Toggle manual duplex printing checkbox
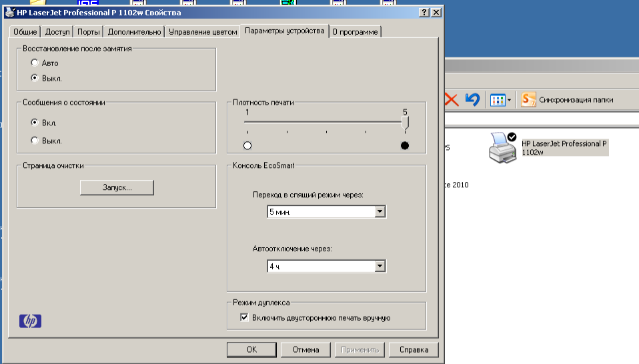 (x=244, y=317)
